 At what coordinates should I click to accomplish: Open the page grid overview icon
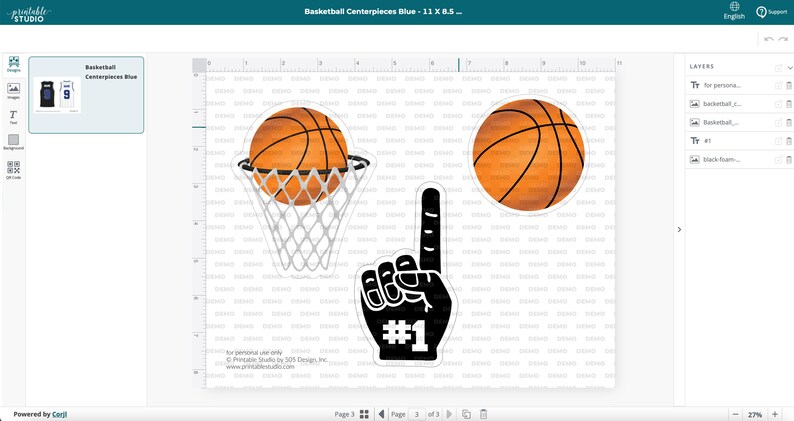pyautogui.click(x=364, y=414)
